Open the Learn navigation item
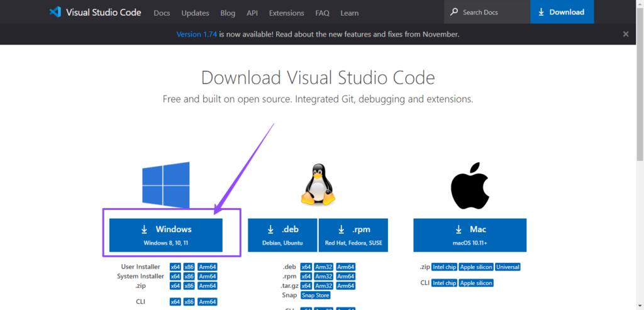Viewport: 644px width, 310px height. coord(350,13)
